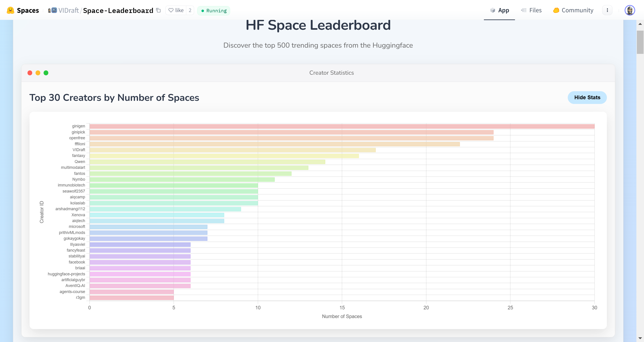Open the Space-Leaderboard repo name link
Viewport: 644px width, 342px height.
coord(118,10)
